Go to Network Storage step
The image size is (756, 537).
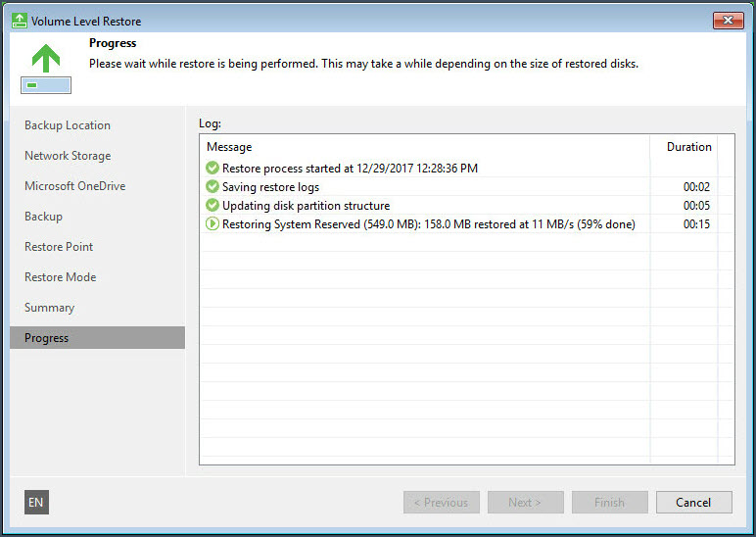[68, 156]
